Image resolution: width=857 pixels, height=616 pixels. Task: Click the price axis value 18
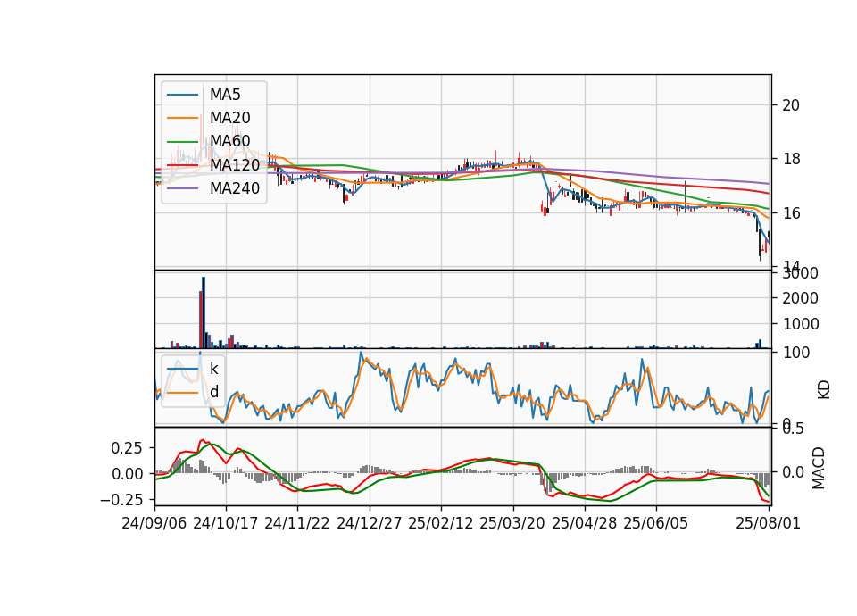[791, 159]
